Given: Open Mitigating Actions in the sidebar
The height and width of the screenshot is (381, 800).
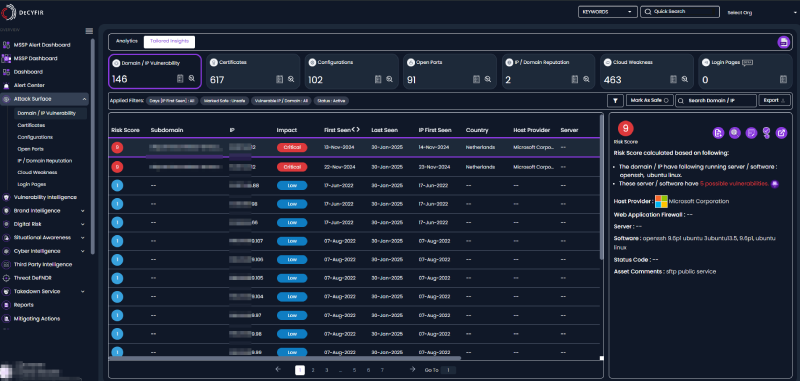Looking at the screenshot, I should coord(37,319).
